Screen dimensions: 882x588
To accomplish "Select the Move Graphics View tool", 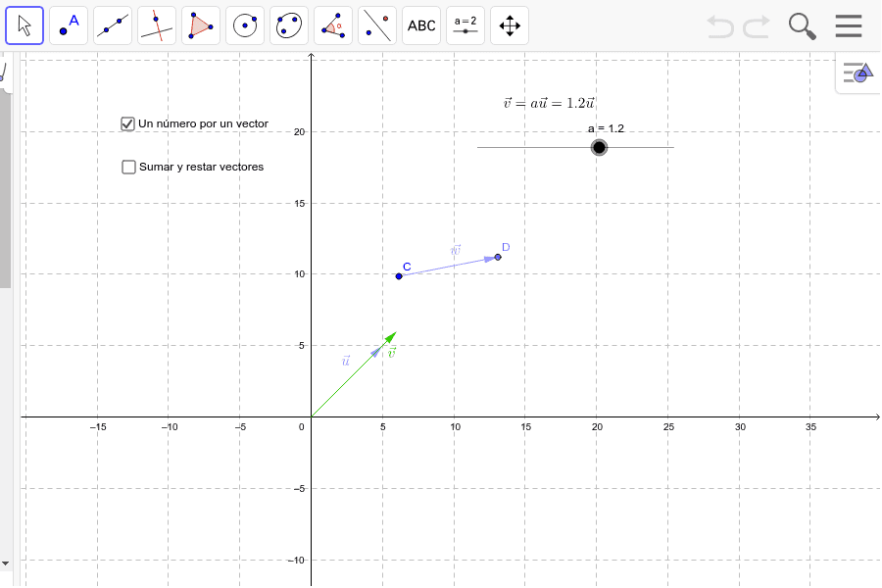I will pyautogui.click(x=510, y=25).
